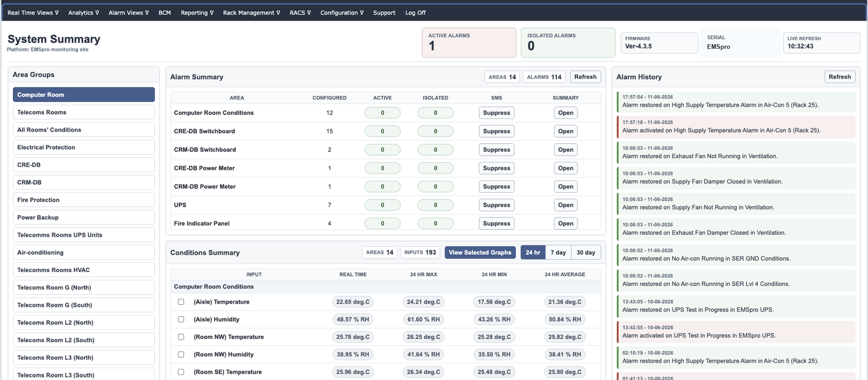Click the 17:57:18 alarm activated history entry
This screenshot has width=868, height=380.
tap(736, 126)
